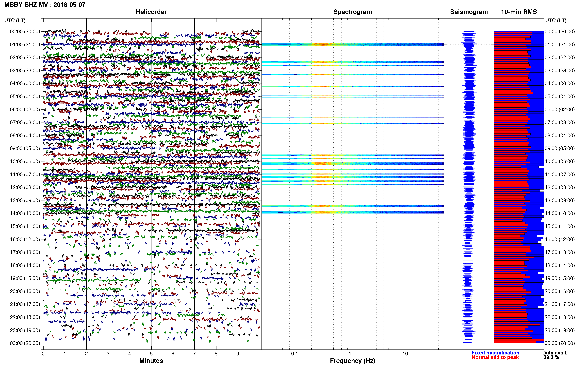Click the right '18:00 (14:00)' time label
The image size is (588, 368).
click(x=560, y=265)
